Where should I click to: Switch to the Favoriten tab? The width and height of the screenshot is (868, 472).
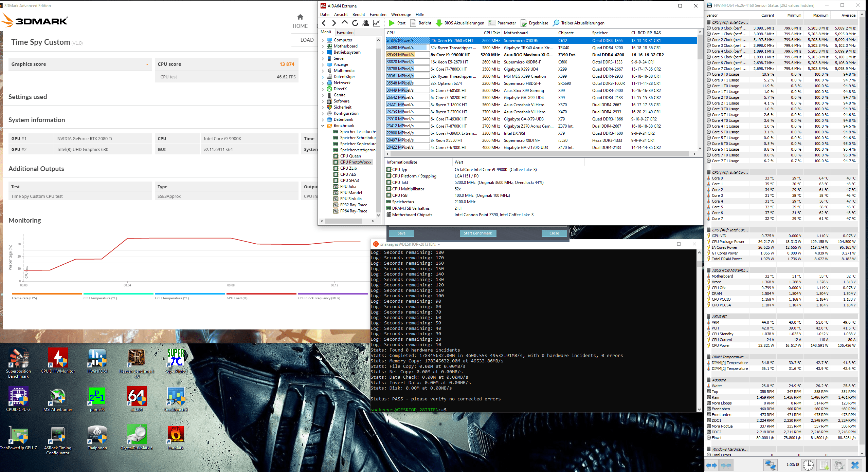click(x=345, y=33)
